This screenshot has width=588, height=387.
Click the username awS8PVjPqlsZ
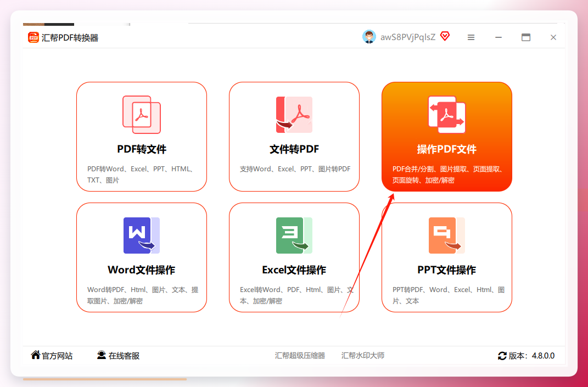pyautogui.click(x=408, y=37)
